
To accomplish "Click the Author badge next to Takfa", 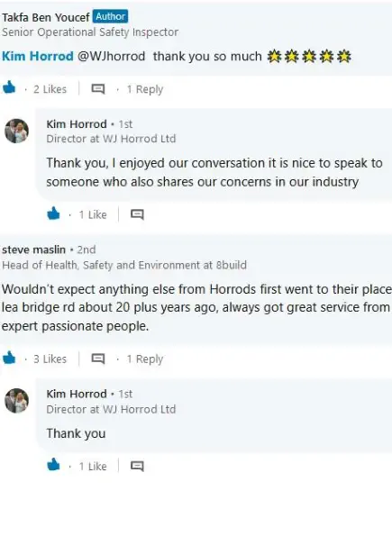I will click(x=111, y=16).
